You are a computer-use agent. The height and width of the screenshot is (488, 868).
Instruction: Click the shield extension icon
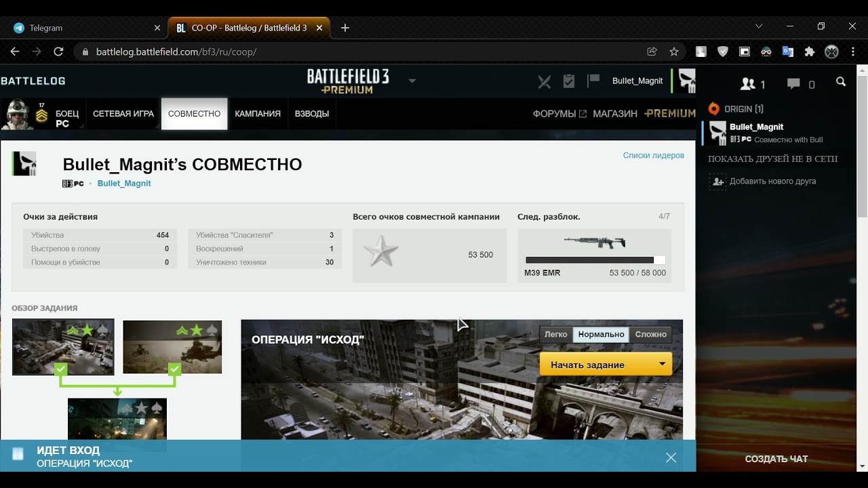[723, 52]
